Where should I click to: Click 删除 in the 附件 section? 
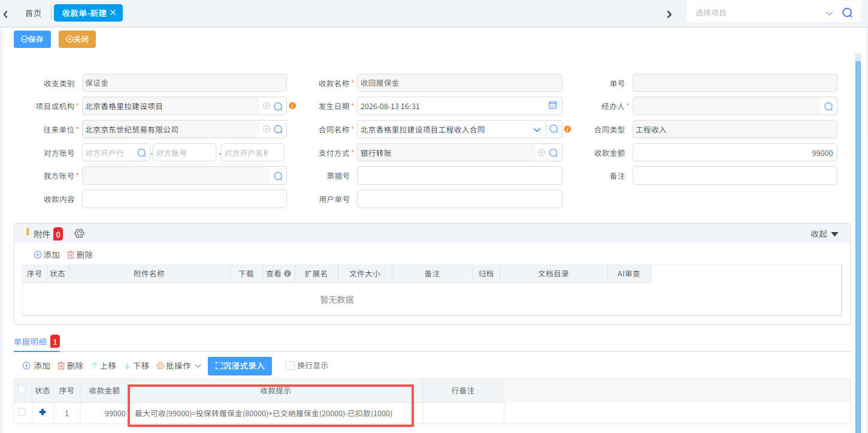(x=80, y=255)
